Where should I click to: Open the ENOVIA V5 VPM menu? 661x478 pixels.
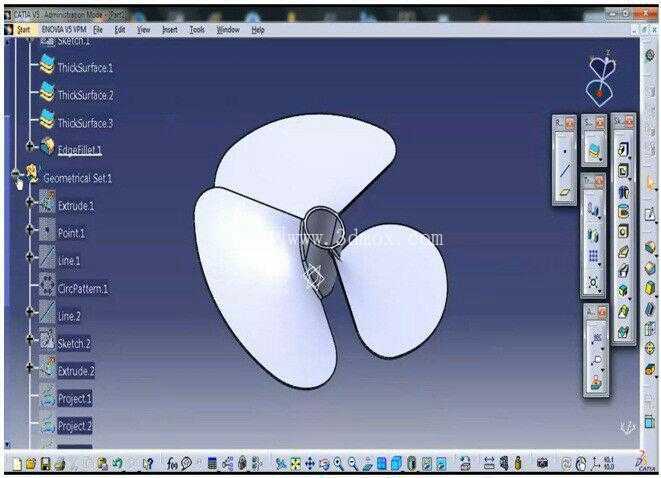(64, 30)
